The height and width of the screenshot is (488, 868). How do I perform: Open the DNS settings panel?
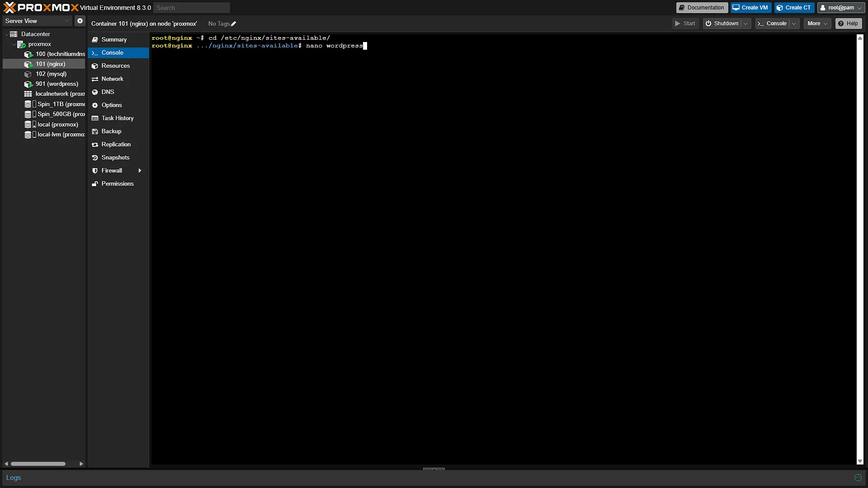coord(118,92)
